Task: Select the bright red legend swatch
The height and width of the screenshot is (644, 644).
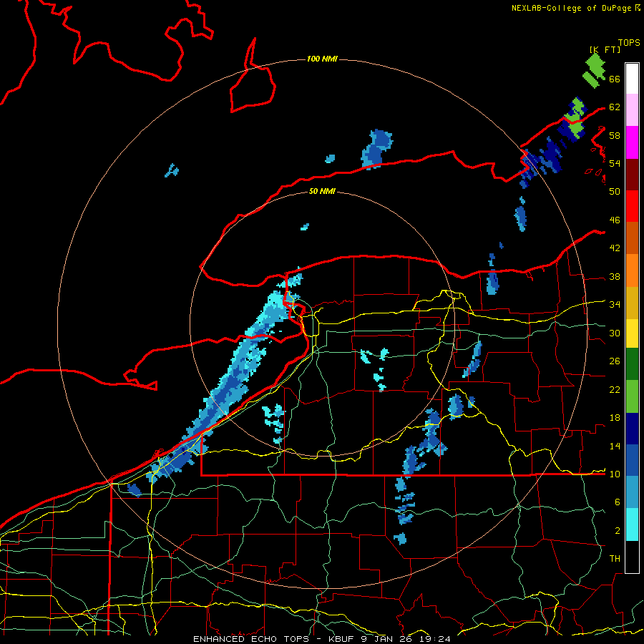Action: pos(632,206)
